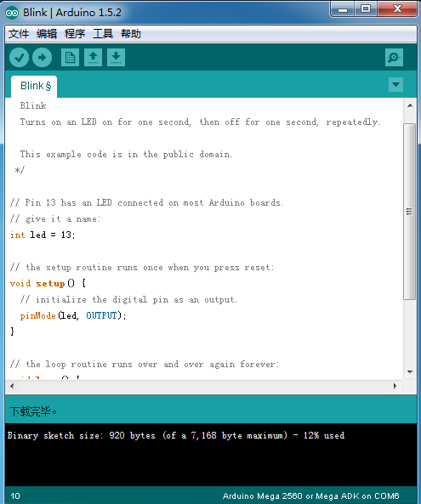This screenshot has width=421, height=504.
Task: Open the 编辑 menu
Action: [47, 33]
